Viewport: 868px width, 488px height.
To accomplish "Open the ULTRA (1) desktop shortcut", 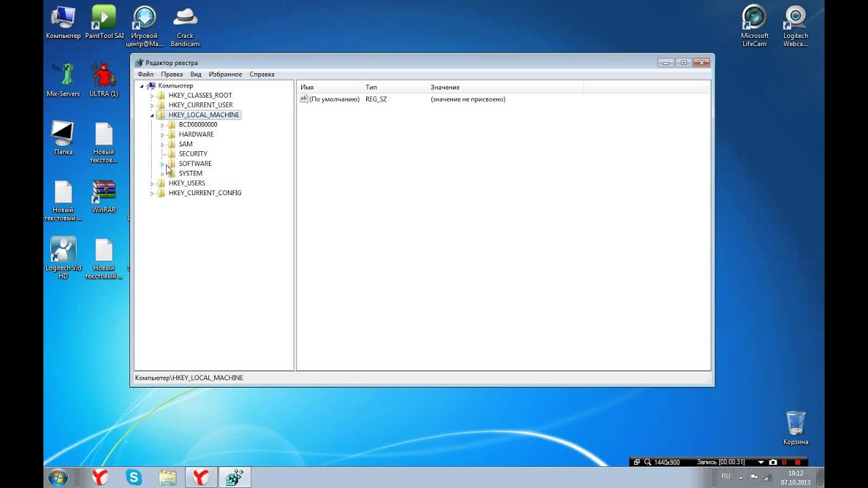I will [x=104, y=80].
